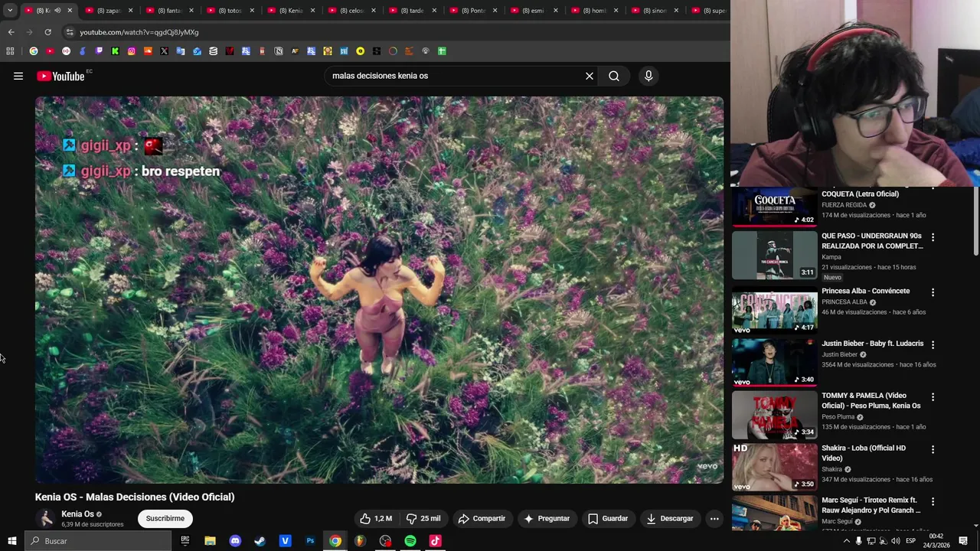Open Kenia Os channel avatar
Image resolution: width=980 pixels, height=551 pixels.
[46, 519]
